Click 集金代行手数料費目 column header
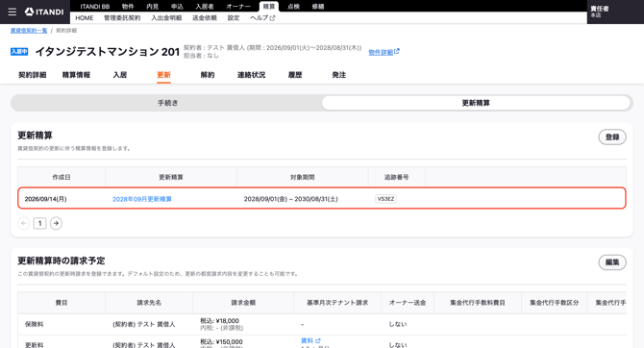Screen dimensions: 644x348 click(478, 303)
